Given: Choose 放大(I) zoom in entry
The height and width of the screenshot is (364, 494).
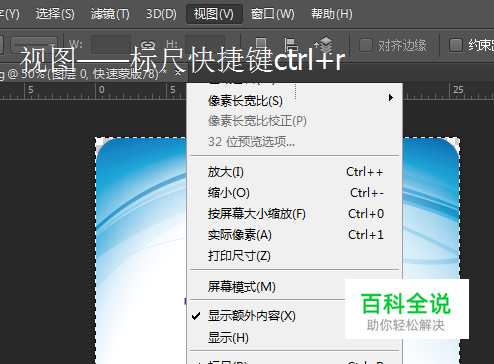Looking at the screenshot, I should pos(295,172).
